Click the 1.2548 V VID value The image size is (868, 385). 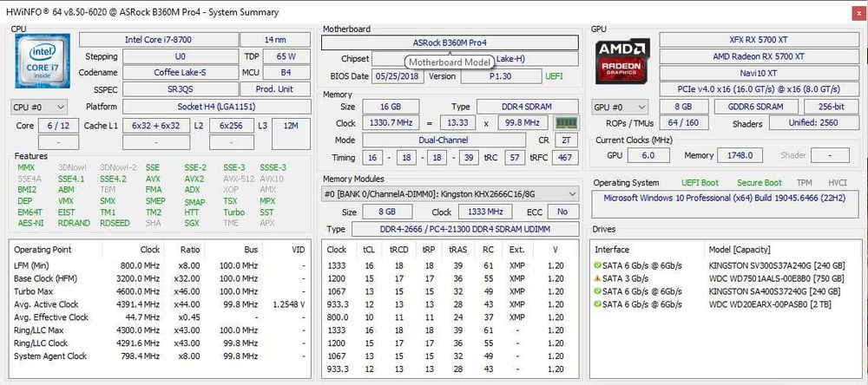tap(289, 304)
